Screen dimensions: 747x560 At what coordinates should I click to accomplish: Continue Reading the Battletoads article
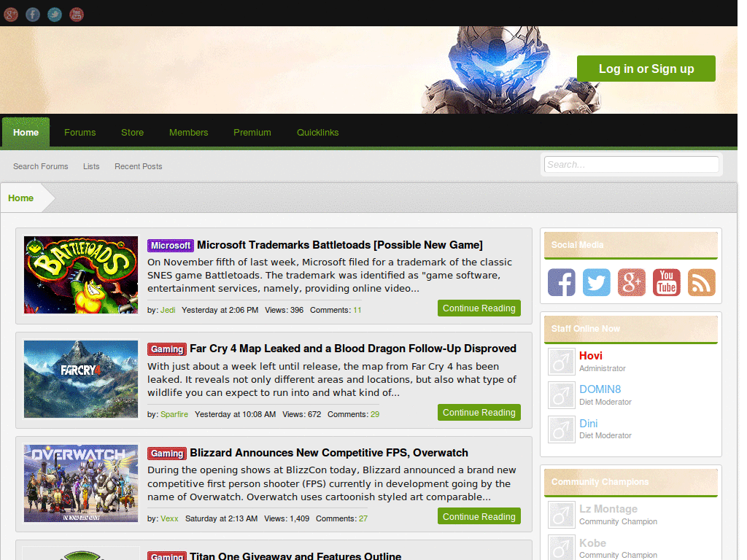479,308
